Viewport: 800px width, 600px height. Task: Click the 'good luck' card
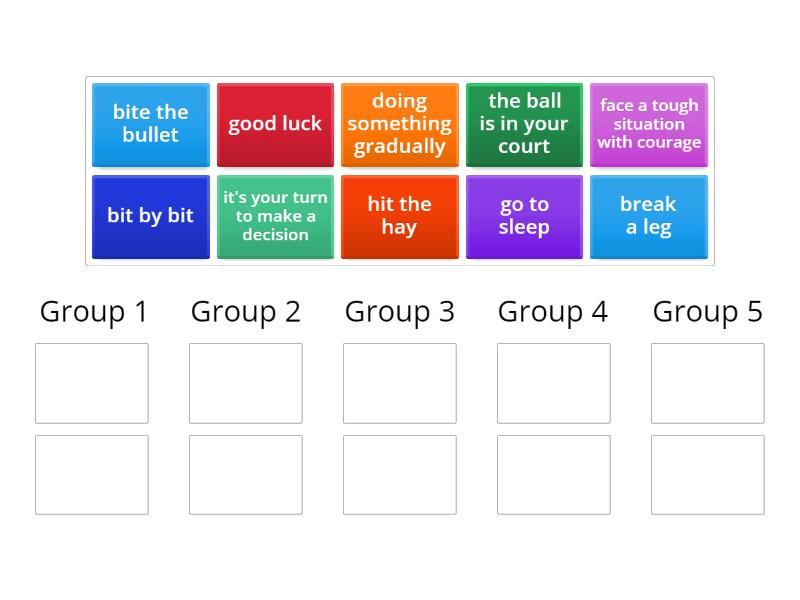point(275,124)
